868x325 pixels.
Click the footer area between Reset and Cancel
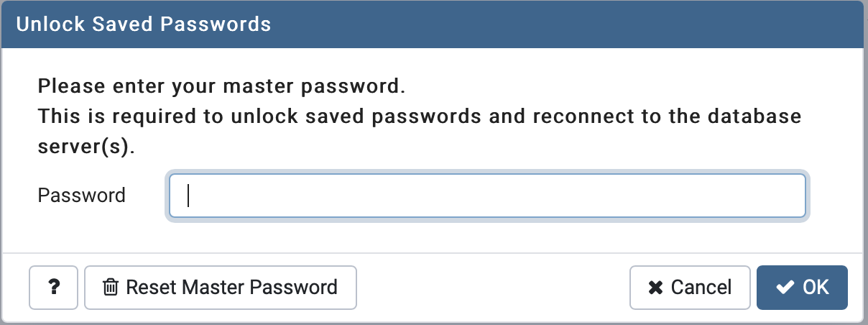pyautogui.click(x=493, y=288)
